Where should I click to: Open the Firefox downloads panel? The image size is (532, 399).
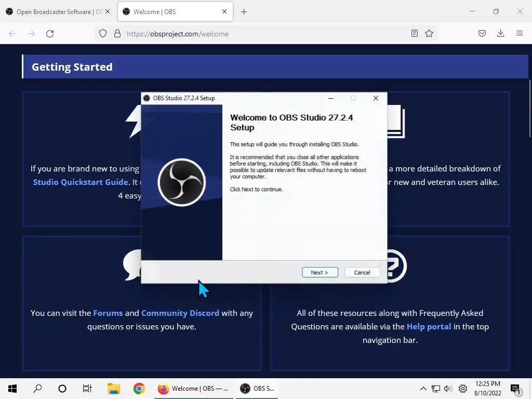(x=500, y=33)
